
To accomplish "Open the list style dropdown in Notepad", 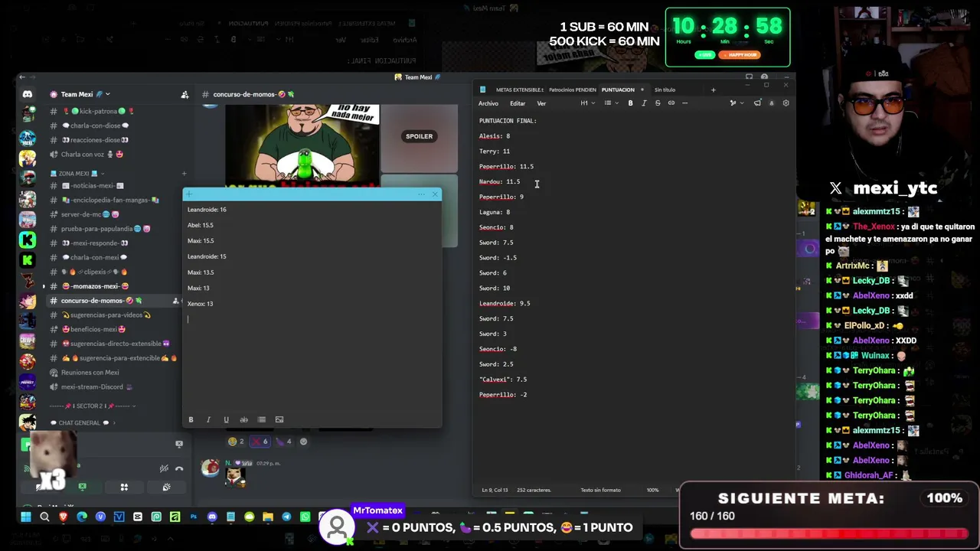I will tap(610, 103).
